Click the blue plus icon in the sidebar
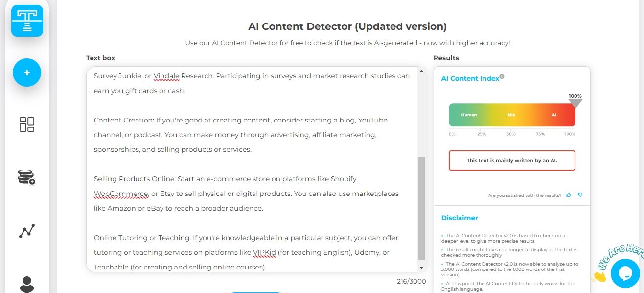The image size is (644, 293). point(27,73)
